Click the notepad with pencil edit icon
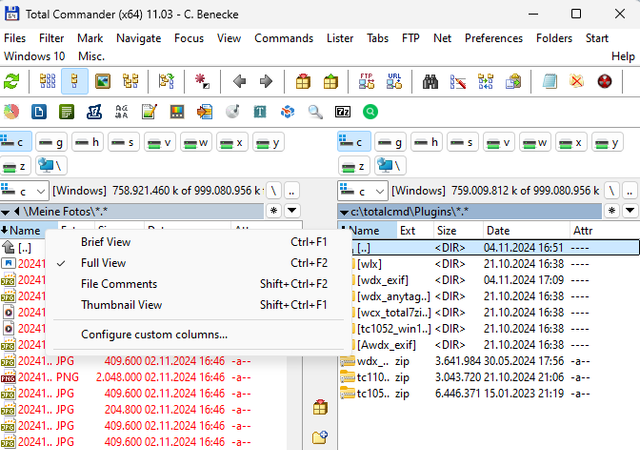 (x=149, y=111)
